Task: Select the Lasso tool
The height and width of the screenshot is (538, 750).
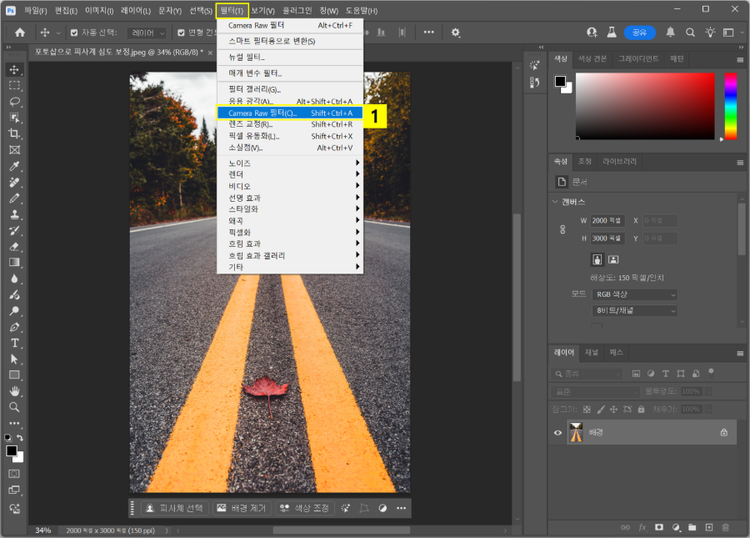Action: 14,102
